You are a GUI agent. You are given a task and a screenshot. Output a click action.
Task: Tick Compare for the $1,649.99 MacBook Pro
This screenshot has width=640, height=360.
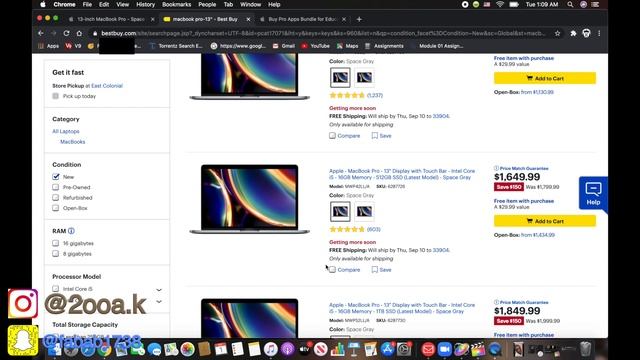333,270
